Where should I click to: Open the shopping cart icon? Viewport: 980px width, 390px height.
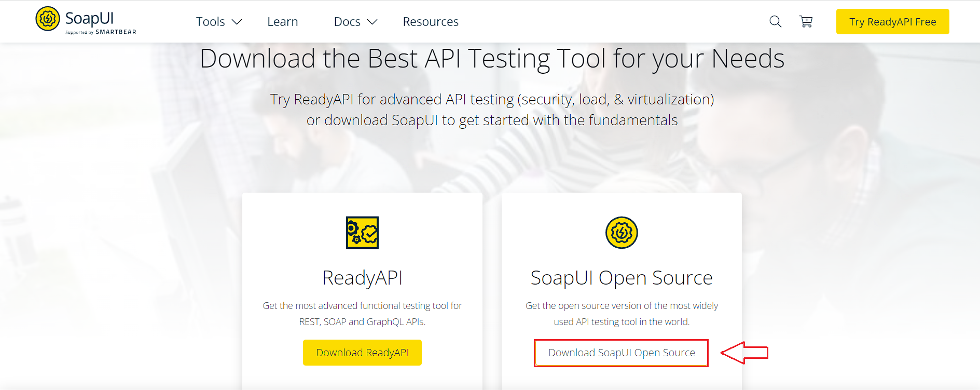tap(806, 21)
